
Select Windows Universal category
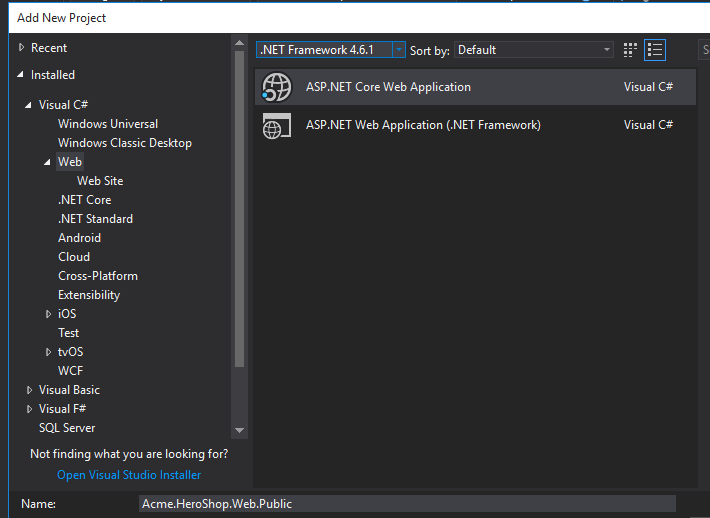pos(108,124)
